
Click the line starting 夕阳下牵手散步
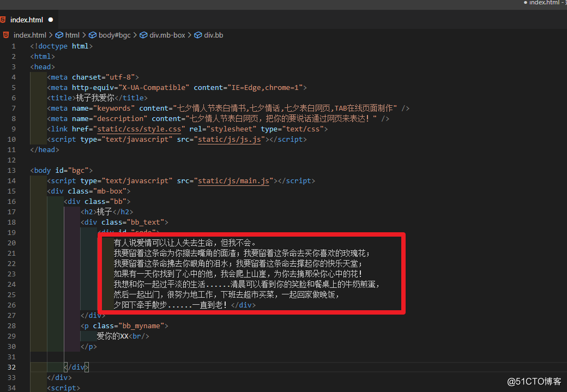point(185,305)
